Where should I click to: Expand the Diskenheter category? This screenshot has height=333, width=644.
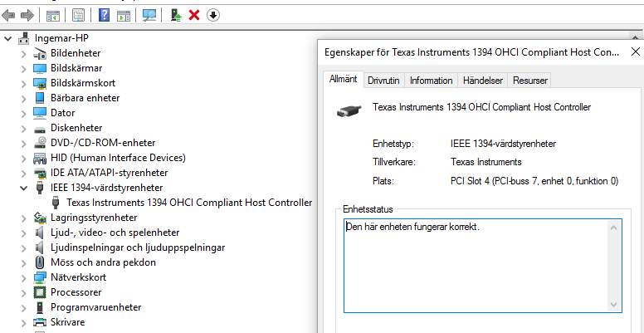[24, 128]
